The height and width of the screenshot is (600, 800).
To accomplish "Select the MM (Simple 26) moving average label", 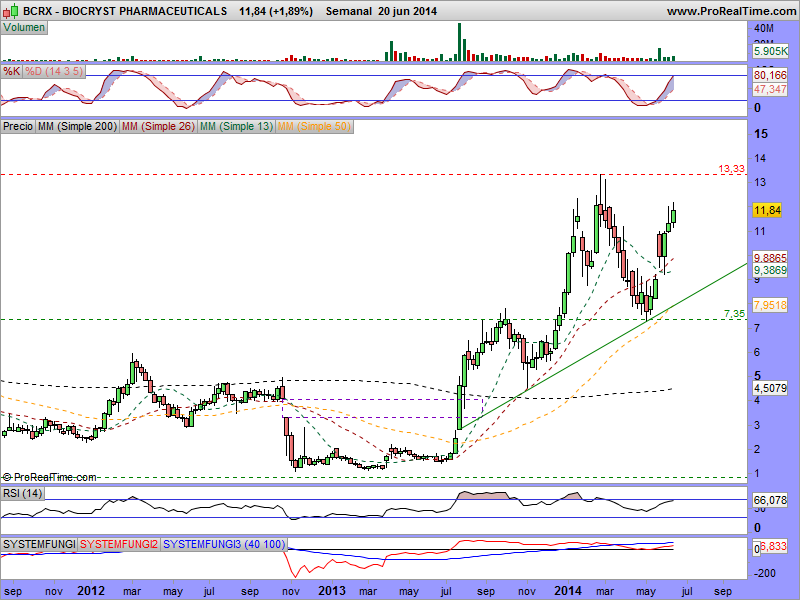I will pos(158,126).
